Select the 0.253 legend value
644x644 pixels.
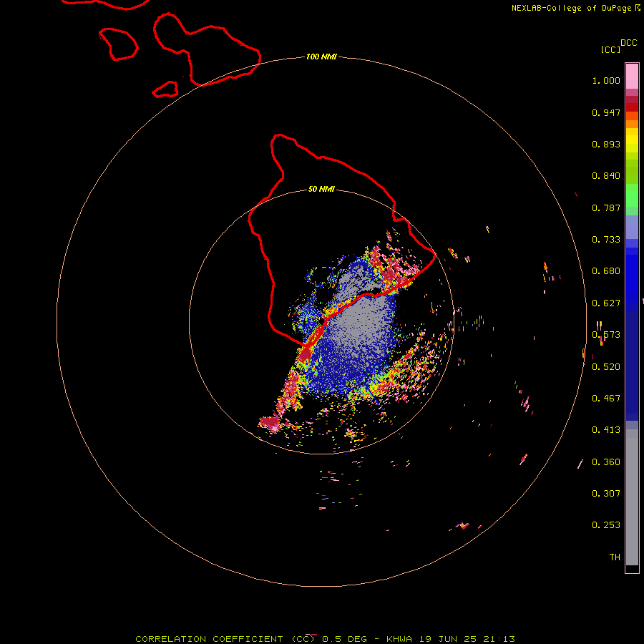606,525
